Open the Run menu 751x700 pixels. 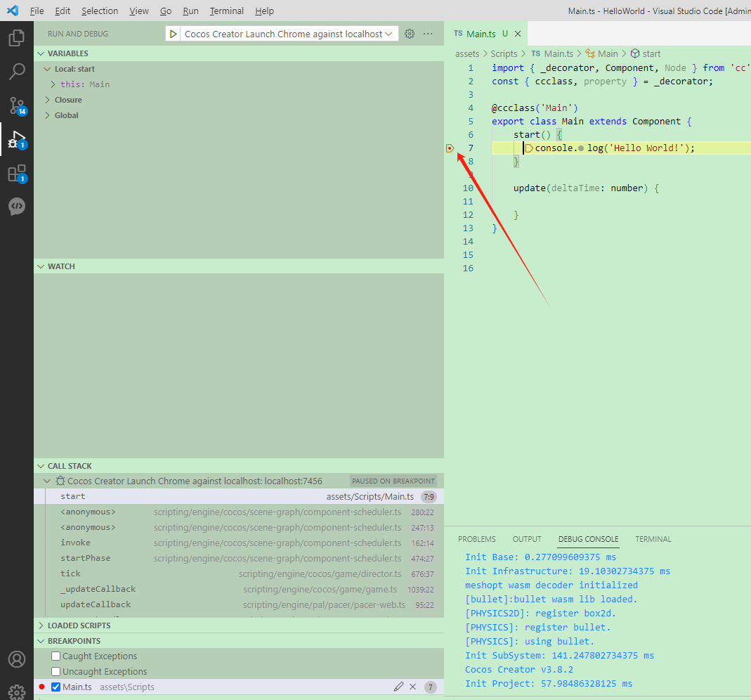190,11
